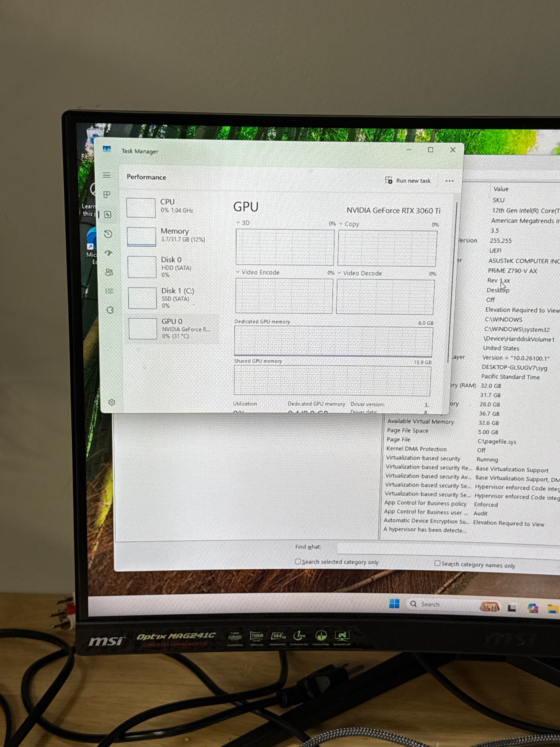Click the 'C:\pagefile.sys' value
This screenshot has width=560, height=747.
496,441
